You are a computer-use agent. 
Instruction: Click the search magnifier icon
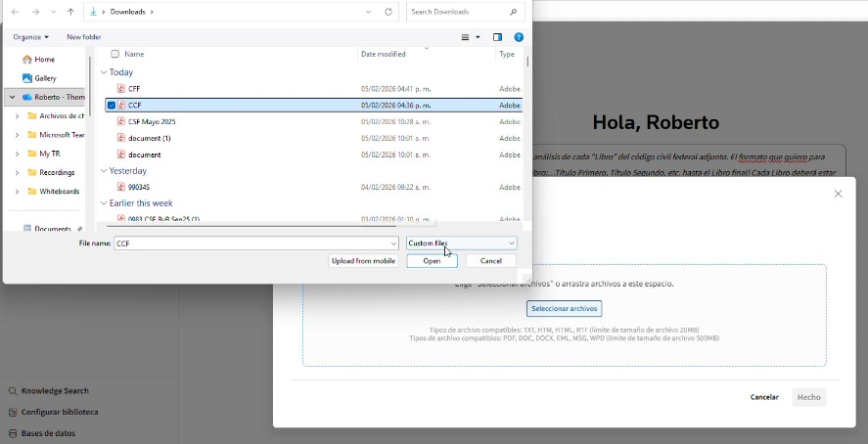coord(513,12)
